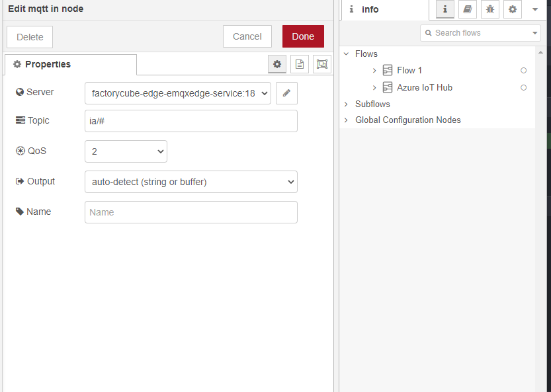Click the pencil icon to edit the Server

tap(286, 93)
